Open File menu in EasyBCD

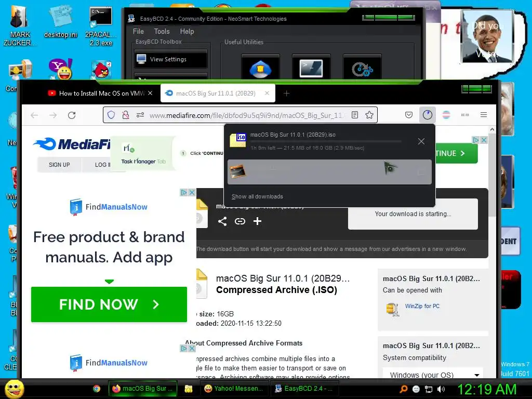[x=138, y=31]
